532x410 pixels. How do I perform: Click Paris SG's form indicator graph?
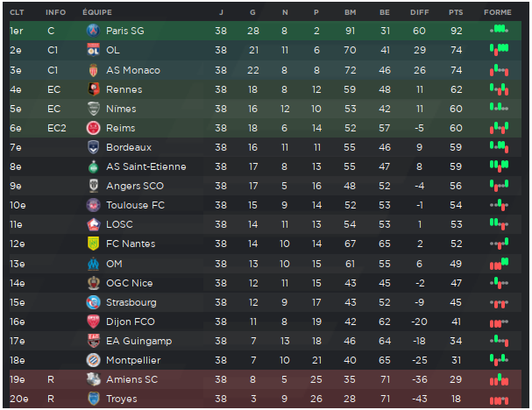click(x=499, y=29)
